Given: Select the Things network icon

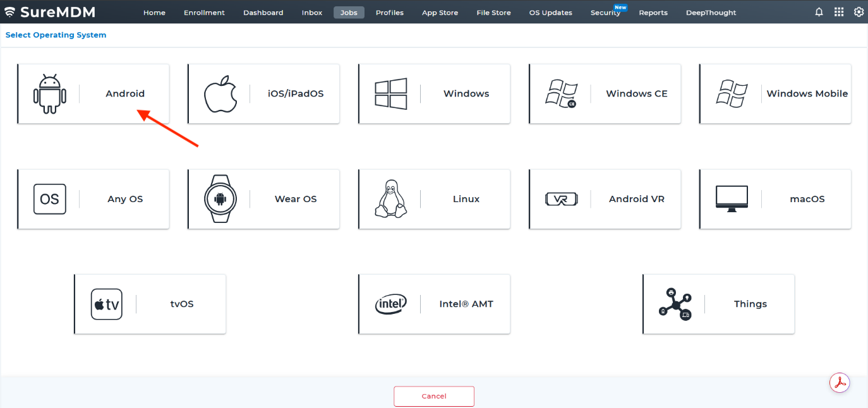Looking at the screenshot, I should coord(675,304).
